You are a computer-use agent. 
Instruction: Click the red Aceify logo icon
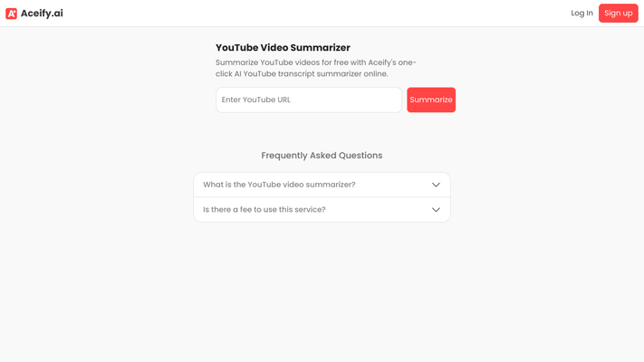(11, 14)
